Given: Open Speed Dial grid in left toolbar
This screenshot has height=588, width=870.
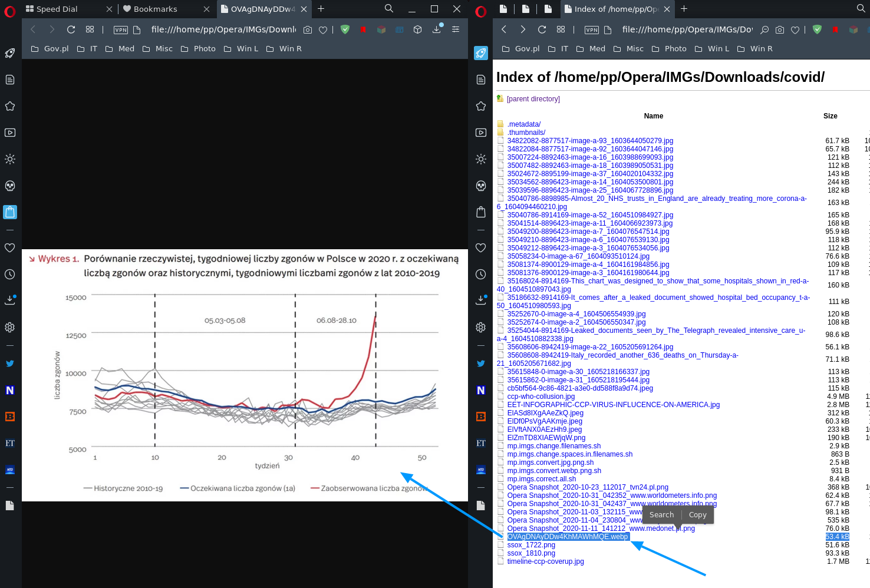Looking at the screenshot, I should pyautogui.click(x=90, y=29).
